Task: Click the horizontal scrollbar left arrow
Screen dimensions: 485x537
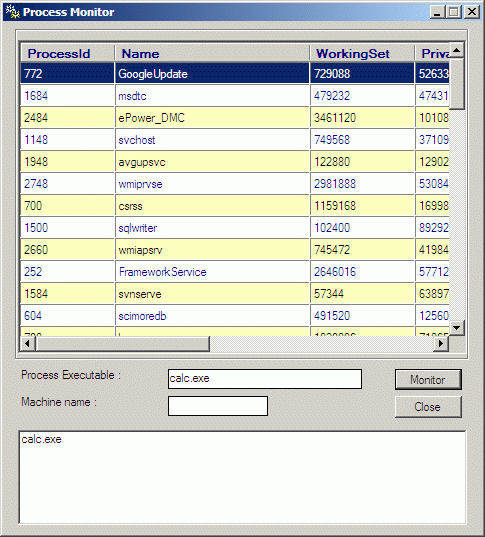Action: pos(28,344)
